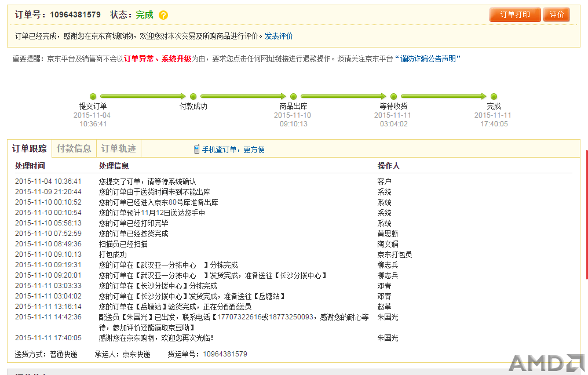Viewport: 588px width, 375px height.
Task: Click row 扫描员已经扫描
Action: [x=293, y=244]
